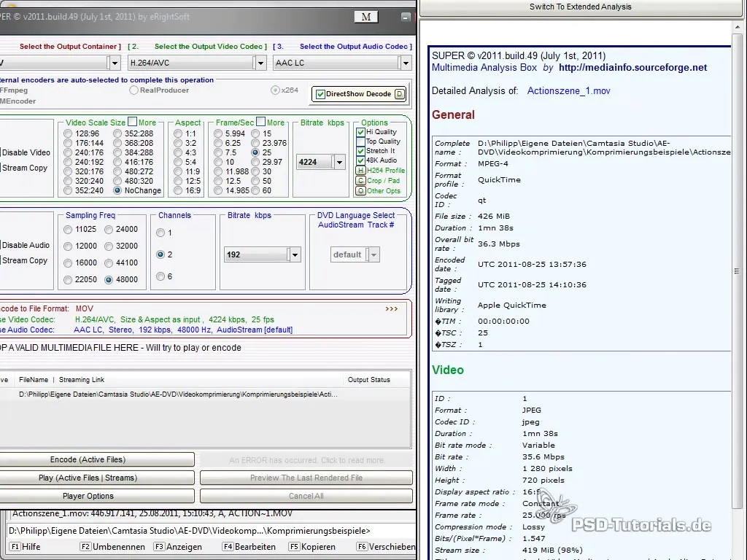Viewport: 747px width, 560px height.
Task: Select the 23.976 frame rate option
Action: coord(255,143)
